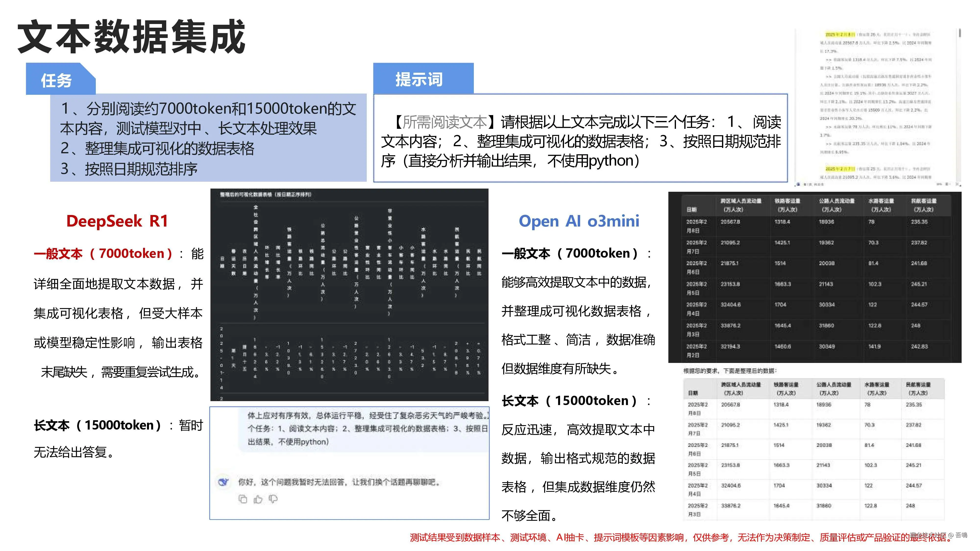Screen dimensions: 980x551
Task: Click the Open AI o3mini blue heading
Action: 579,221
